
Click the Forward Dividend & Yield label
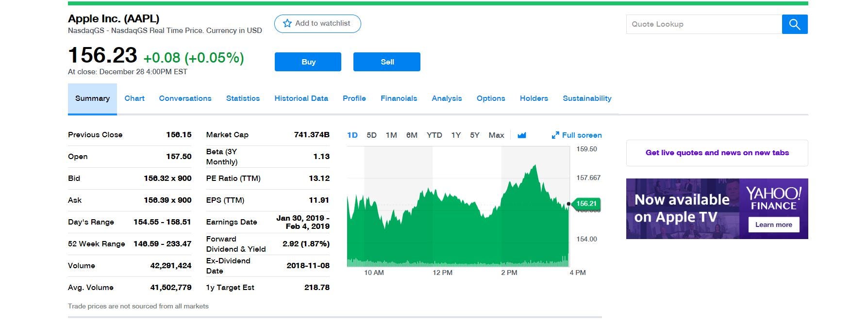point(236,244)
